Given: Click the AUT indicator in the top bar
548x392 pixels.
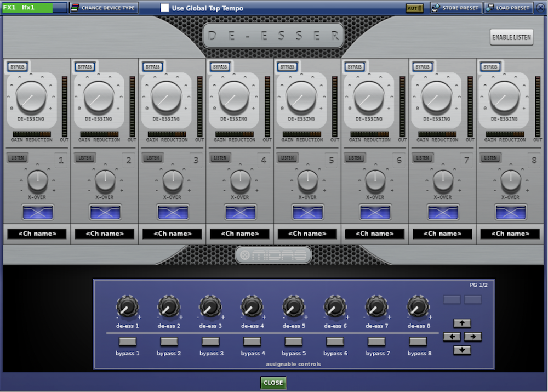Looking at the screenshot, I should tap(414, 8).
